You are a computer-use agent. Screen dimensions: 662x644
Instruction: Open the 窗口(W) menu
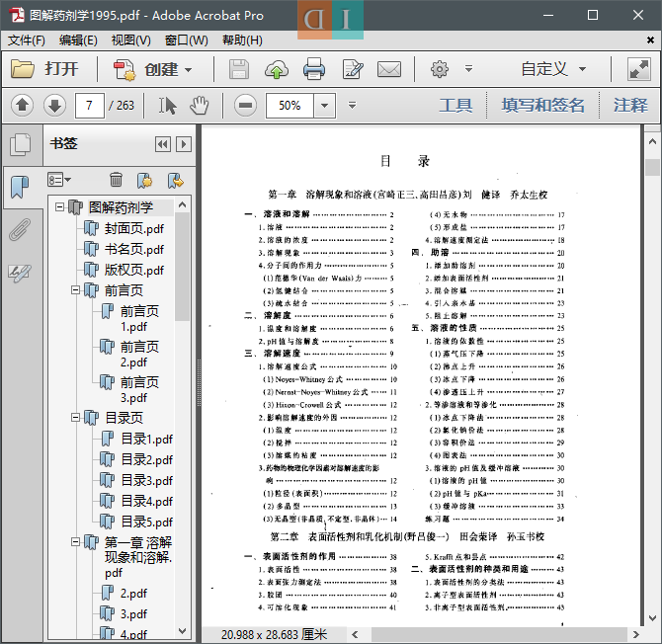tap(186, 40)
